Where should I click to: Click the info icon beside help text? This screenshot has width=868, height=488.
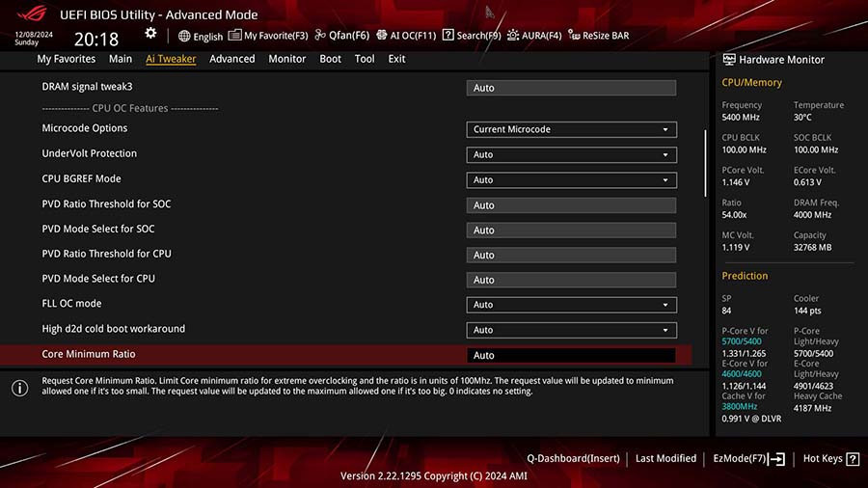[20, 389]
